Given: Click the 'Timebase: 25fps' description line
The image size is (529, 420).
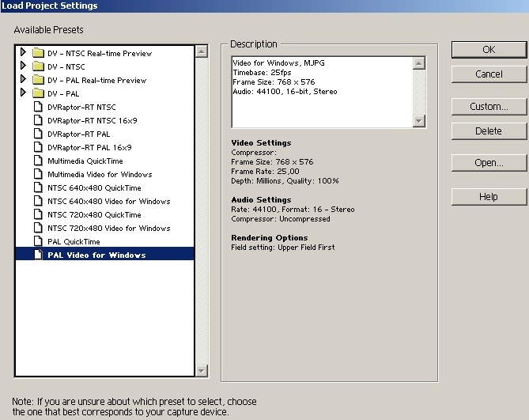Looking at the screenshot, I should pos(263,73).
